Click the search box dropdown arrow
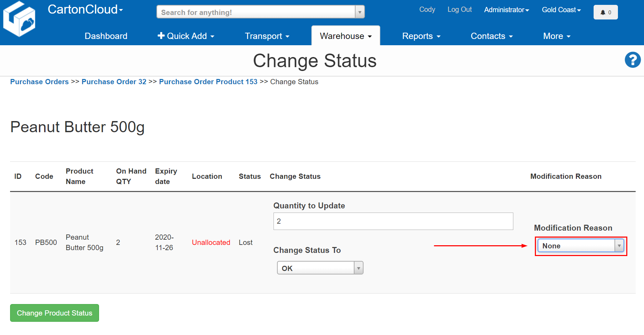 tap(360, 12)
